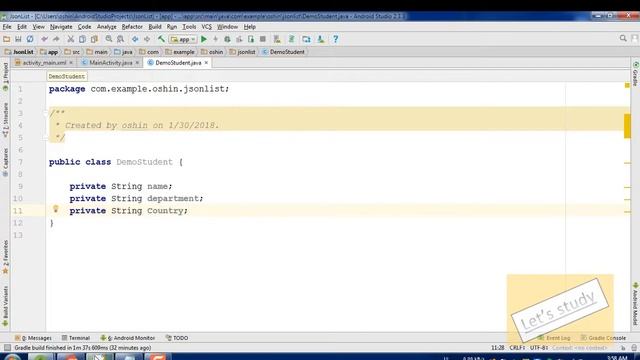640x360 pixels.
Task: Collapse the comment block fold marker
Action: [46, 113]
